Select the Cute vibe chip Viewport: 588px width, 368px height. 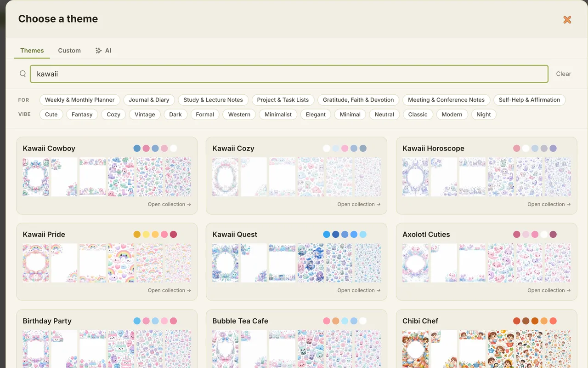point(51,115)
